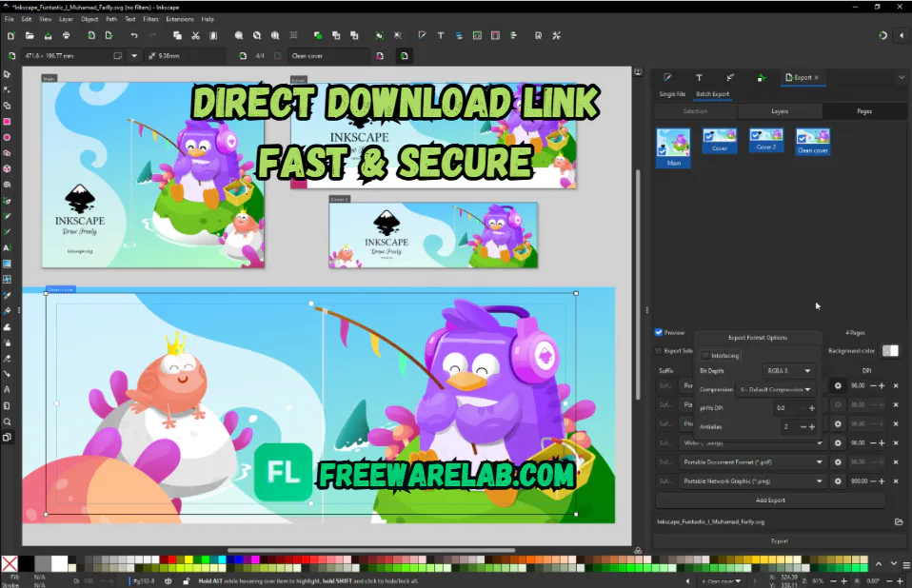This screenshot has width=912, height=588.
Task: Pick the Background color swatch
Action: (890, 350)
